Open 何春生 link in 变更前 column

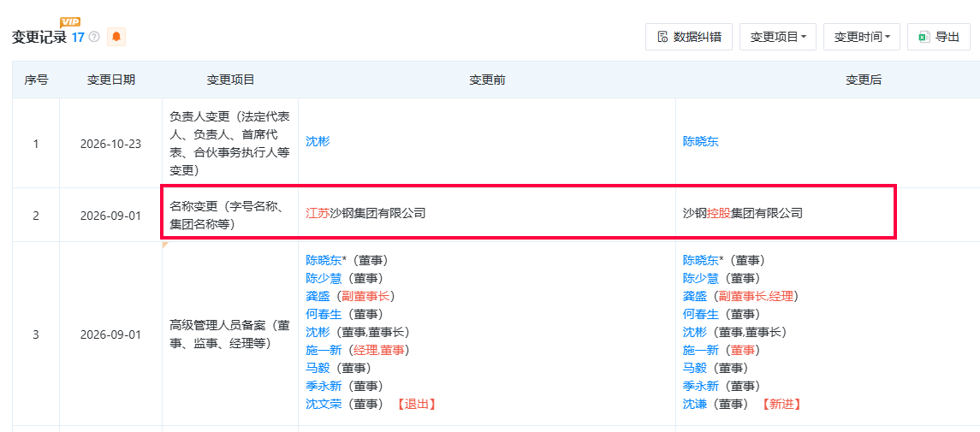click(324, 315)
